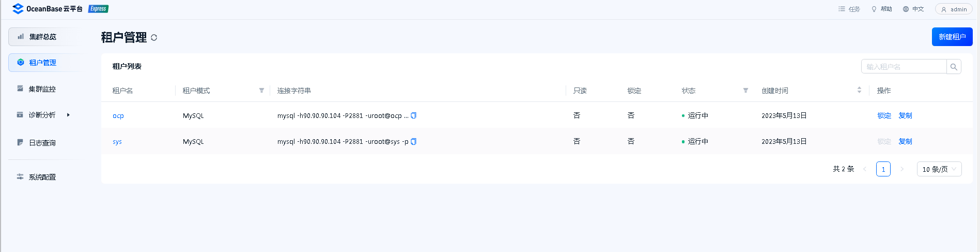Open the 10 条/页 page size dropdown

pyautogui.click(x=939, y=169)
